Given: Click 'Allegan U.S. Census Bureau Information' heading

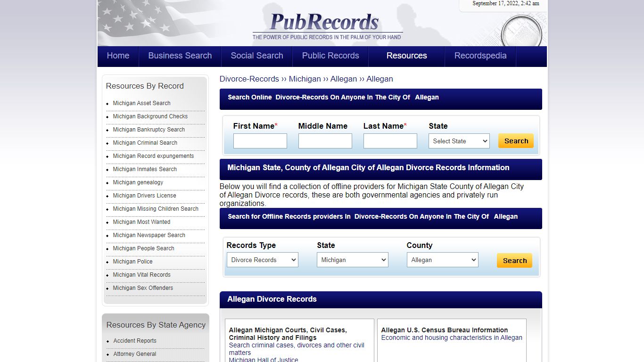Looking at the screenshot, I should [x=445, y=330].
